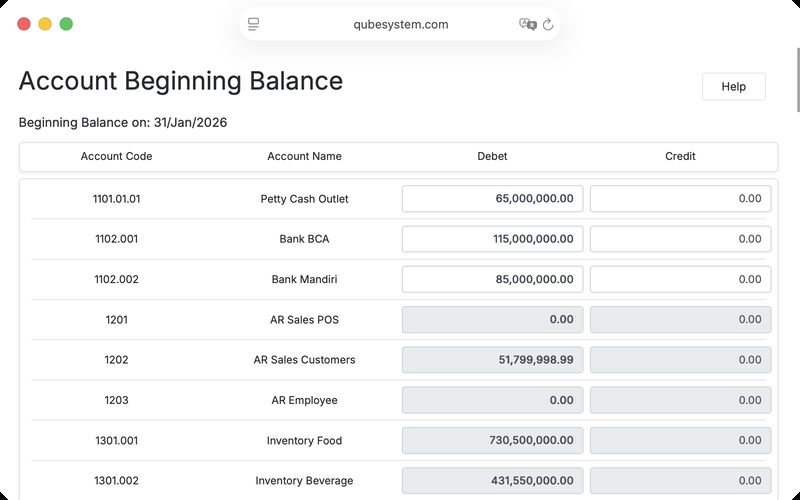Open the translate icon in address bar
The height and width of the screenshot is (500, 800).
click(528, 24)
